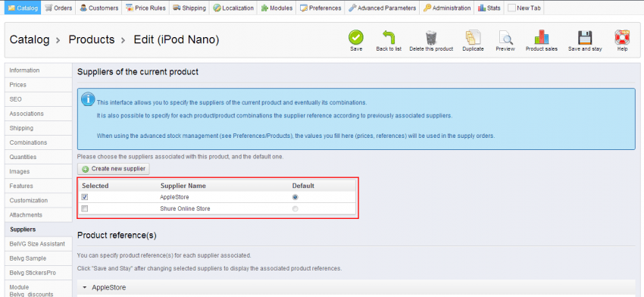This screenshot has width=644, height=297.
Task: Click the Delete this product trash icon
Action: pyautogui.click(x=431, y=37)
